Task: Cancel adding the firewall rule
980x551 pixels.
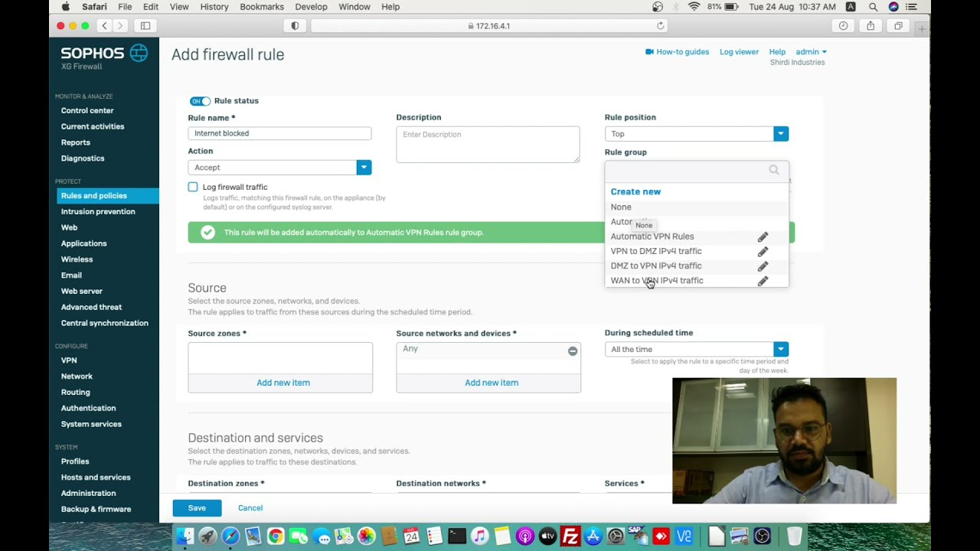Action: pyautogui.click(x=250, y=508)
